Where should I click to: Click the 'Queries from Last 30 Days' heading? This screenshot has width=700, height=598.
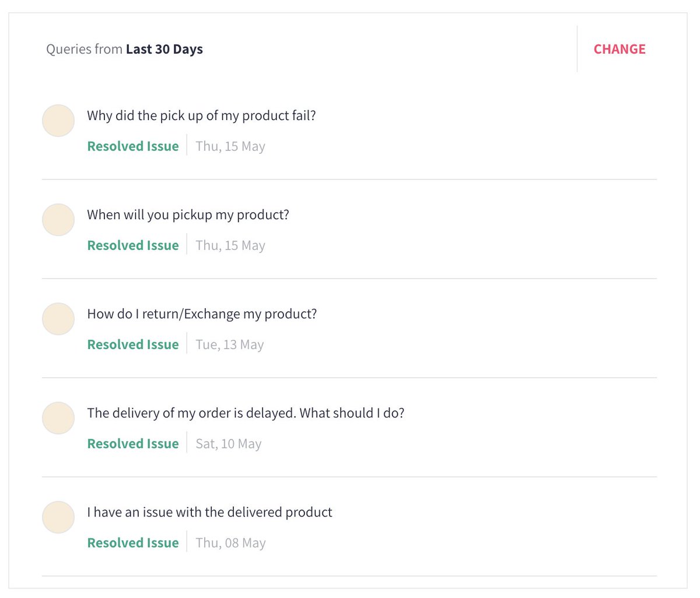pos(124,49)
